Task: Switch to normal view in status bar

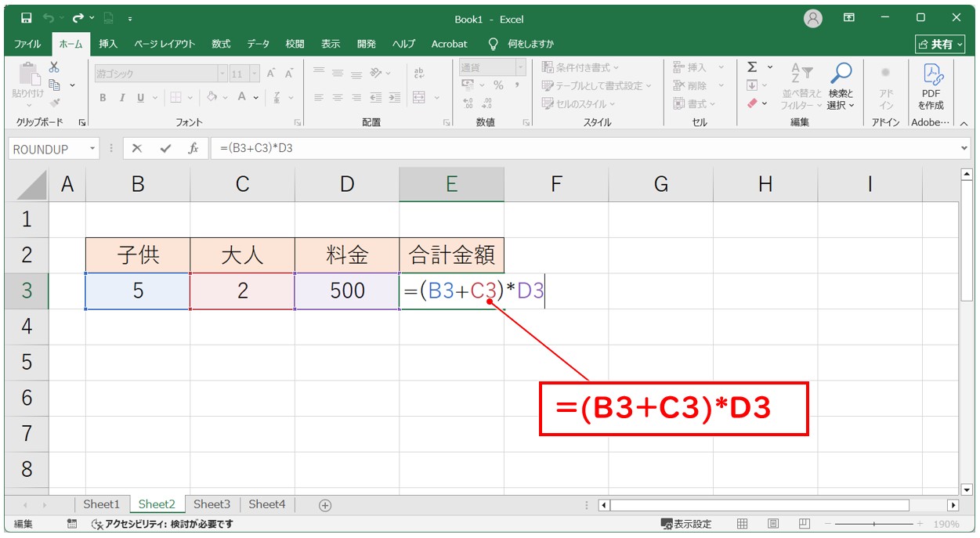Action: point(742,524)
